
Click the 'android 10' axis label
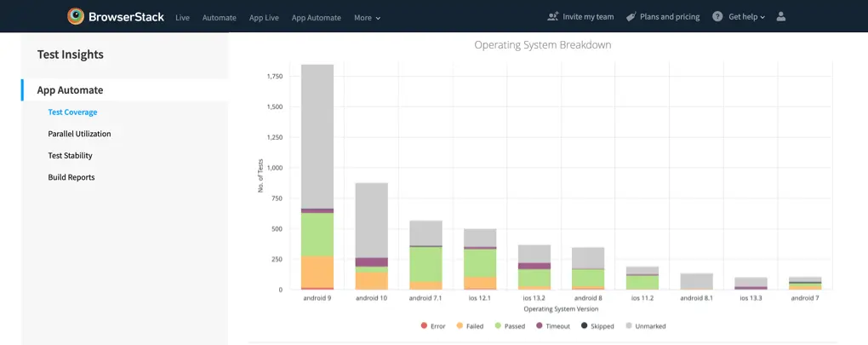pyautogui.click(x=371, y=298)
